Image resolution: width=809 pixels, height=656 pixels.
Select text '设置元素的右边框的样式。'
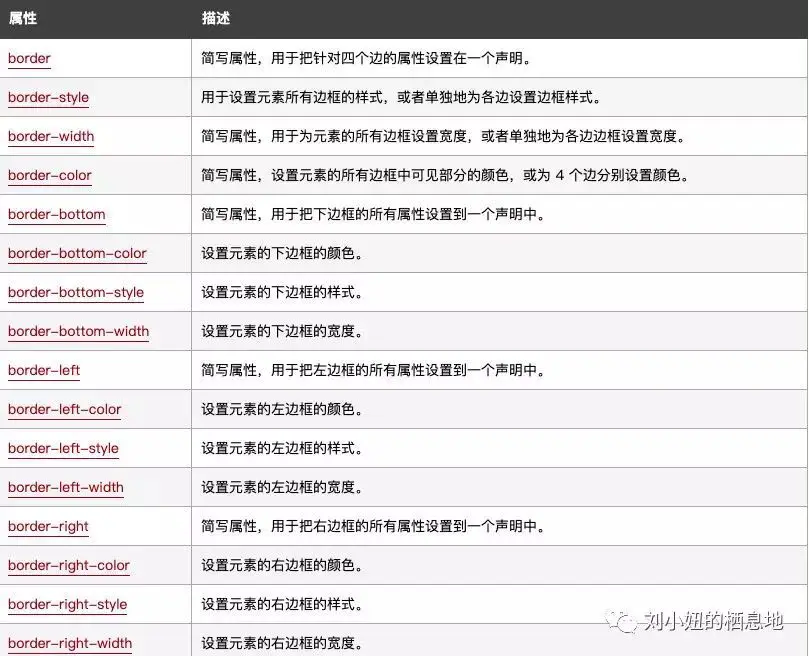(x=282, y=604)
